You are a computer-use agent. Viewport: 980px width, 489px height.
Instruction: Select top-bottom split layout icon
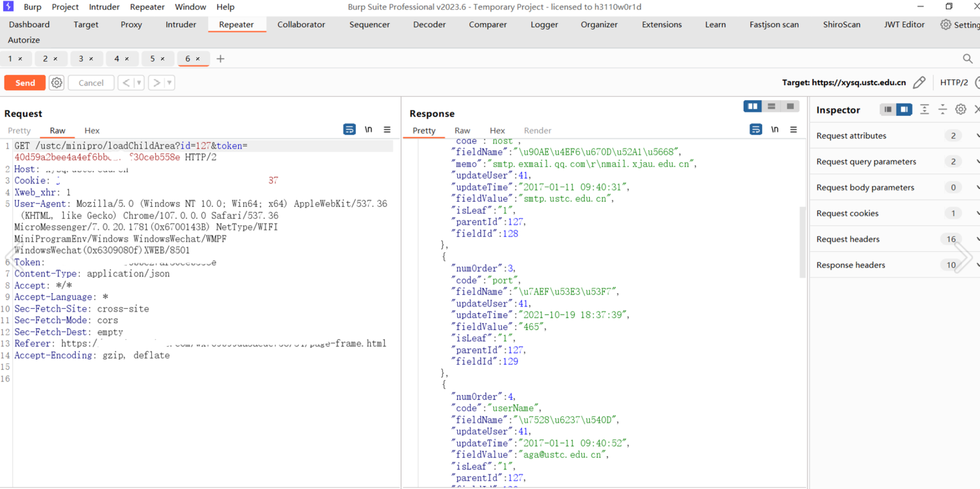[771, 106]
